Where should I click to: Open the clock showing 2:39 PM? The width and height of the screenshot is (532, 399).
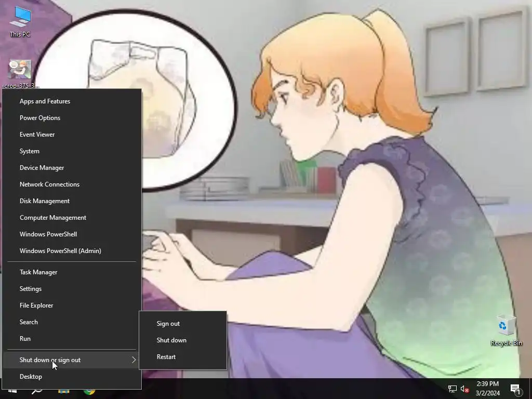coord(487,389)
